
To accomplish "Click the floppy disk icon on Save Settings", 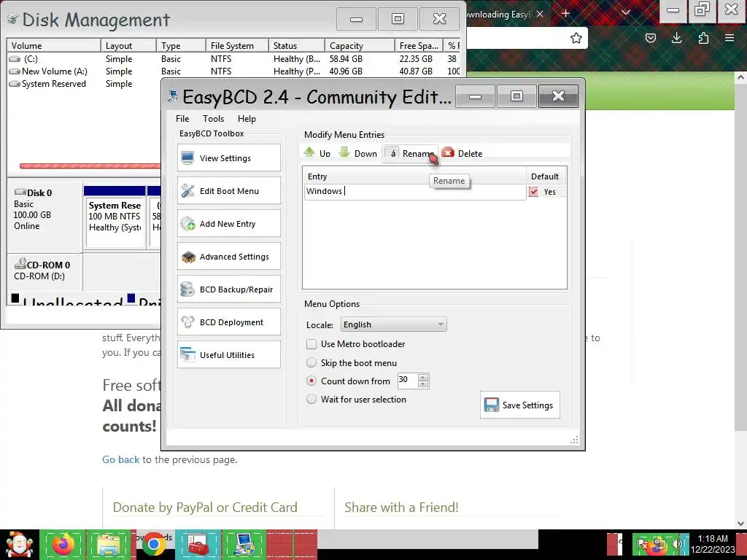I will point(491,405).
